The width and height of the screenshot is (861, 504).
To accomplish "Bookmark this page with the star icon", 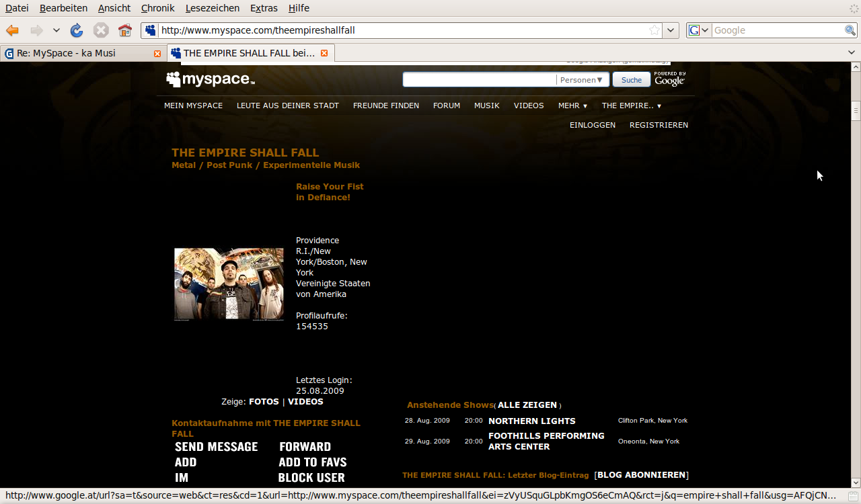I will [654, 30].
